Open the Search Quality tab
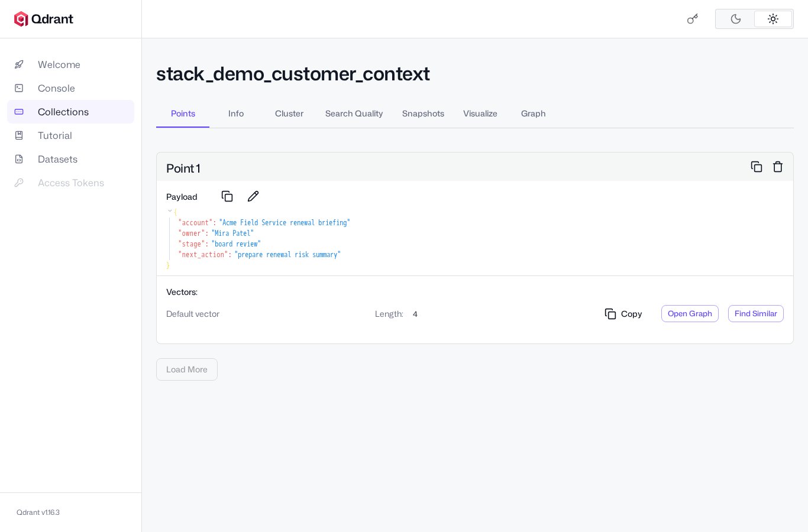Image resolution: width=808 pixels, height=532 pixels. (354, 113)
